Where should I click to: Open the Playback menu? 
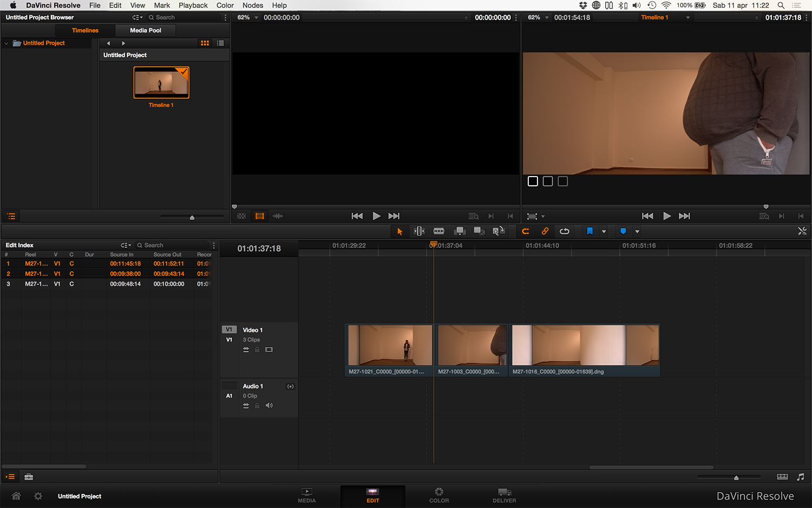193,5
